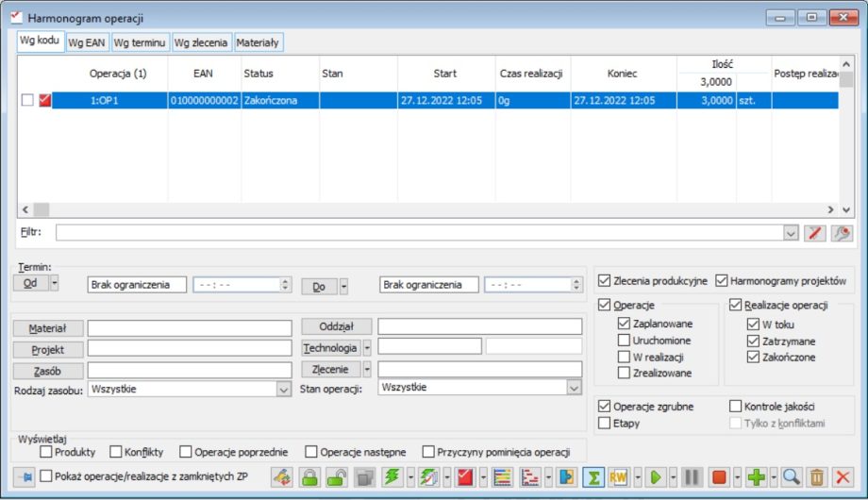Tick the Kontrole jakości checkbox

click(736, 406)
